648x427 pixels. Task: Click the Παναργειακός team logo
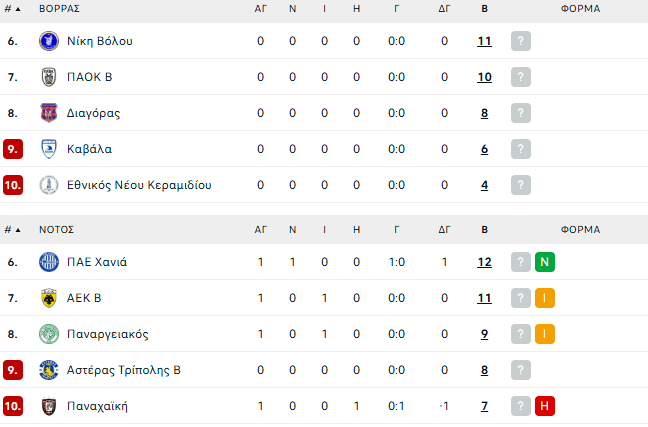pos(48,334)
